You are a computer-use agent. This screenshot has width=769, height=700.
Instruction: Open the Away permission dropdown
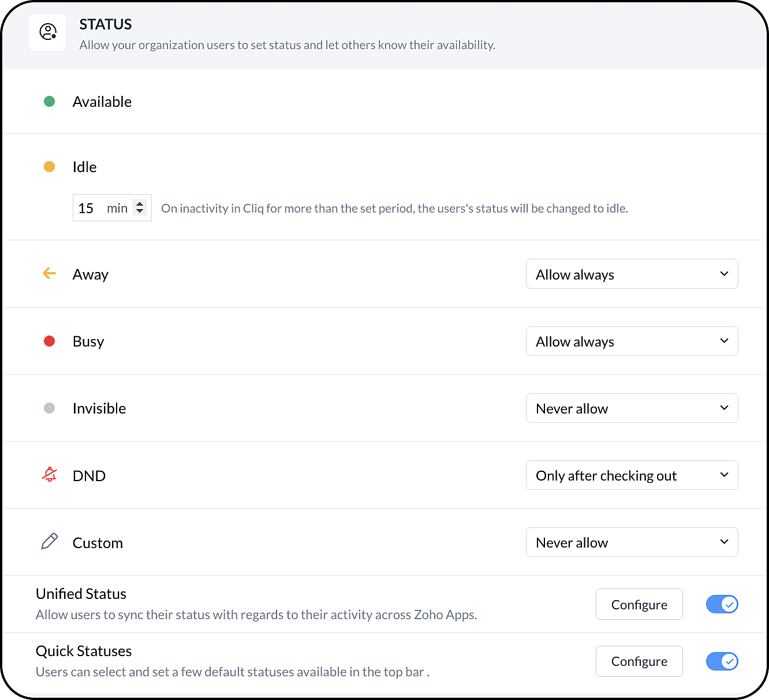(632, 274)
